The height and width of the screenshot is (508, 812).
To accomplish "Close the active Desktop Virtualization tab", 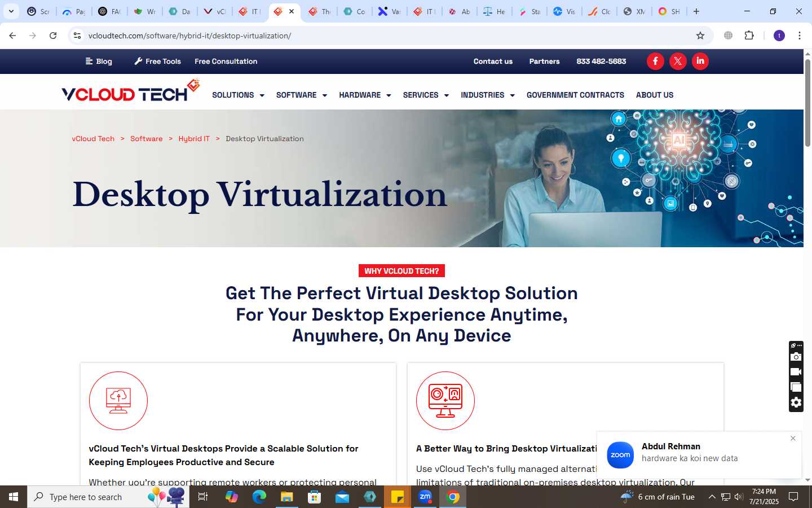I will [292, 11].
